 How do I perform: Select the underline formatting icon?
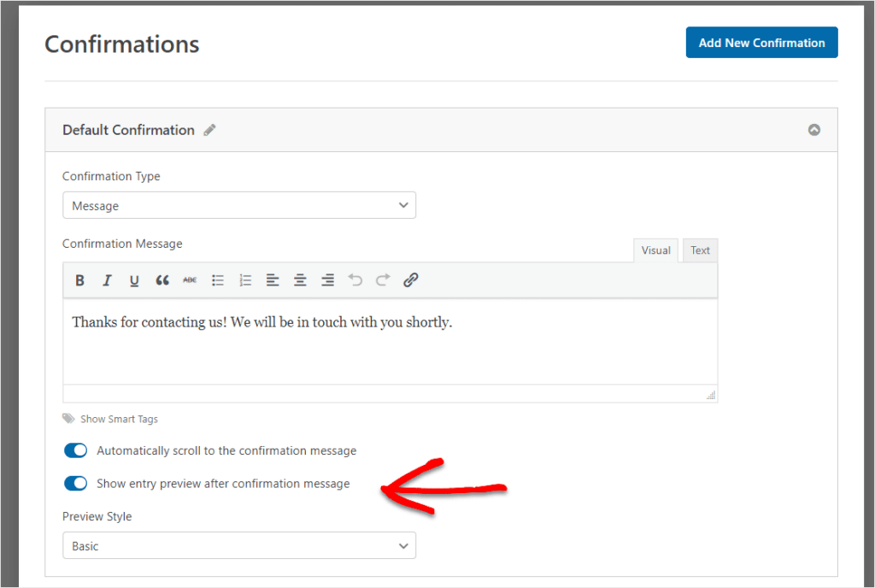[x=134, y=279]
